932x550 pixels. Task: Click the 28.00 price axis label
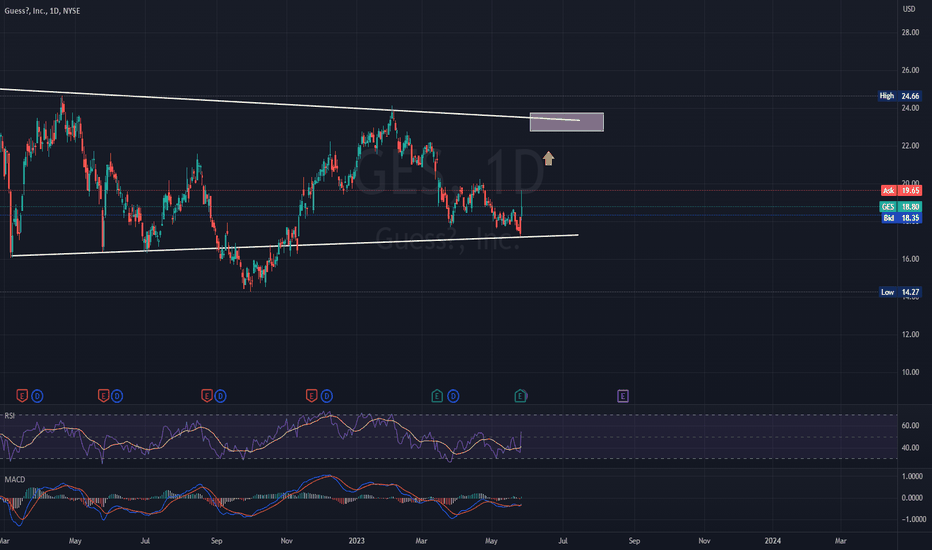click(910, 33)
